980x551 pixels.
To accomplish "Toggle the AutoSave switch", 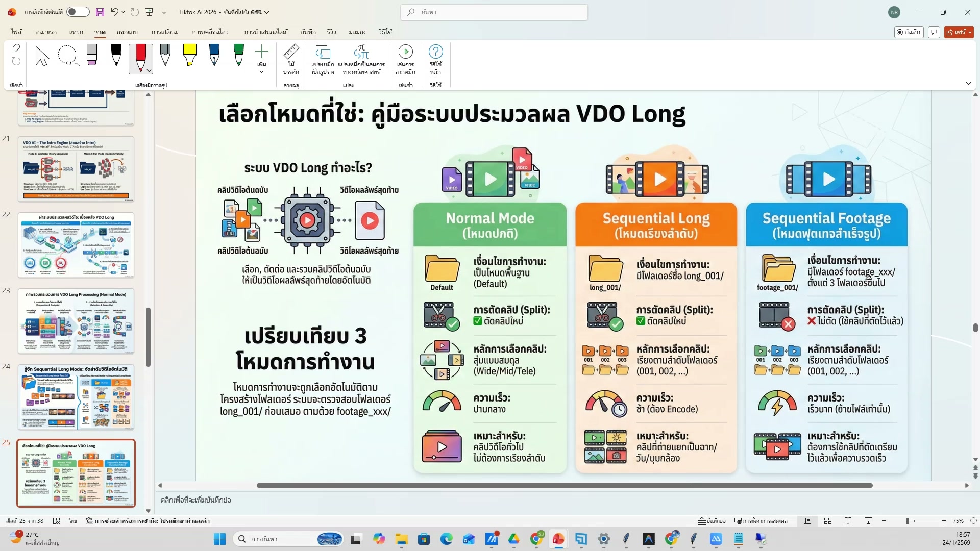I will click(78, 12).
